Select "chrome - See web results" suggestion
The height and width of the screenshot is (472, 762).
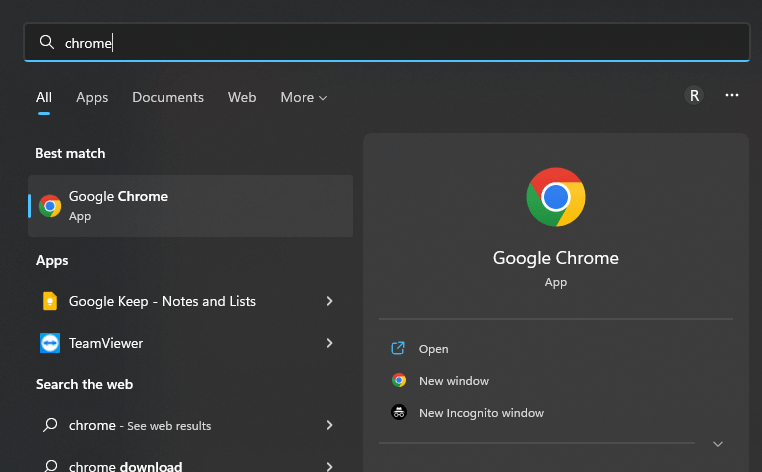click(x=190, y=425)
